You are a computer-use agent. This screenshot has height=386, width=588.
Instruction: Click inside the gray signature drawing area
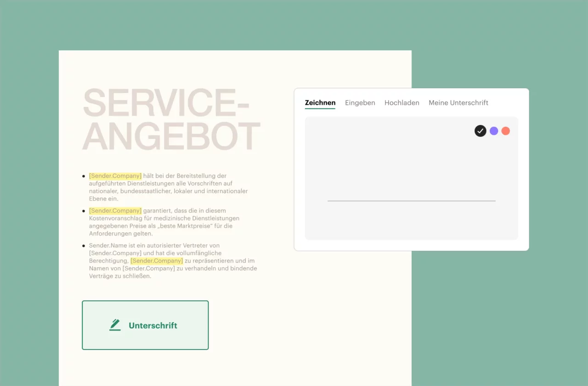(412, 178)
